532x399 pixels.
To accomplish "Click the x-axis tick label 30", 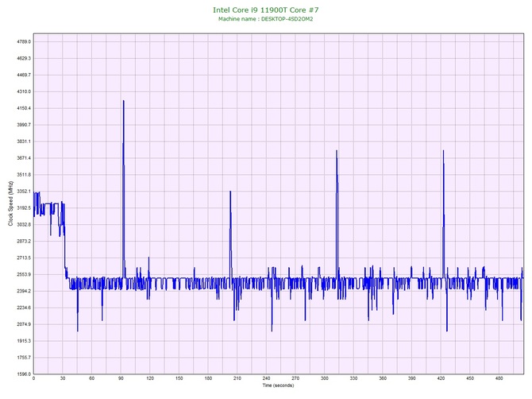I will coord(63,378).
